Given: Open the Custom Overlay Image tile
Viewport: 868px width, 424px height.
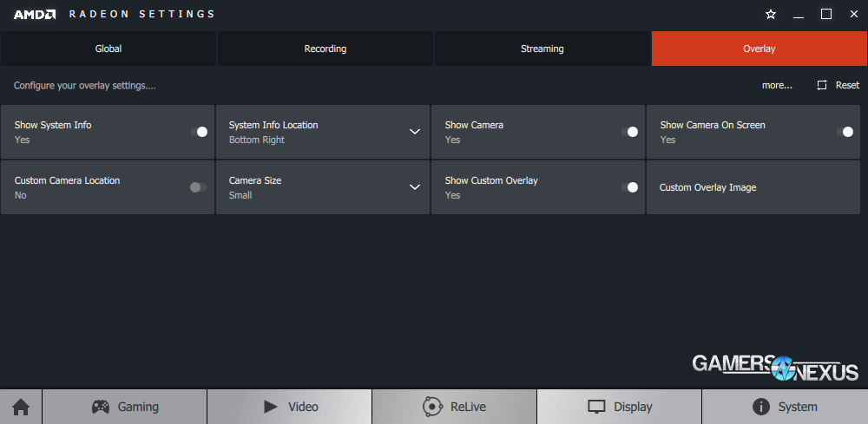Looking at the screenshot, I should point(753,187).
